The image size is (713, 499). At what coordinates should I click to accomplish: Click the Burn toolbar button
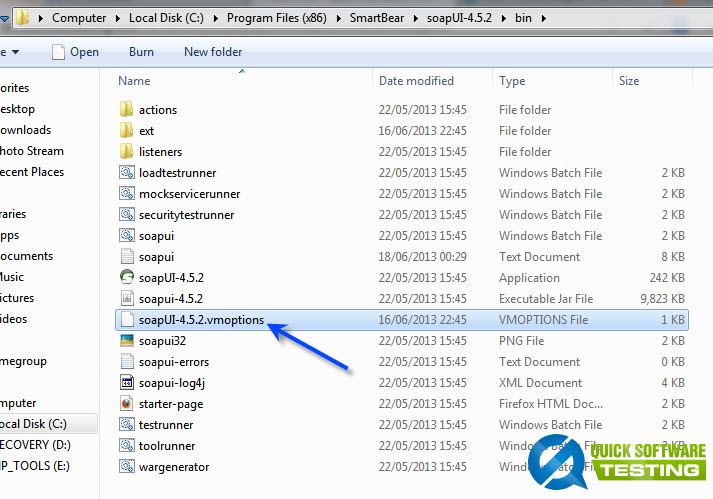[x=141, y=52]
